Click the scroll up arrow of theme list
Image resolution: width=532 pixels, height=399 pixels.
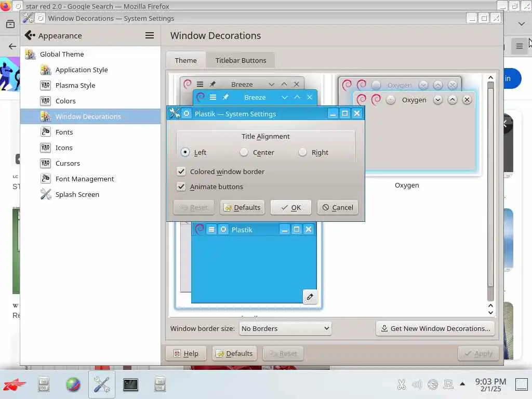(x=490, y=77)
